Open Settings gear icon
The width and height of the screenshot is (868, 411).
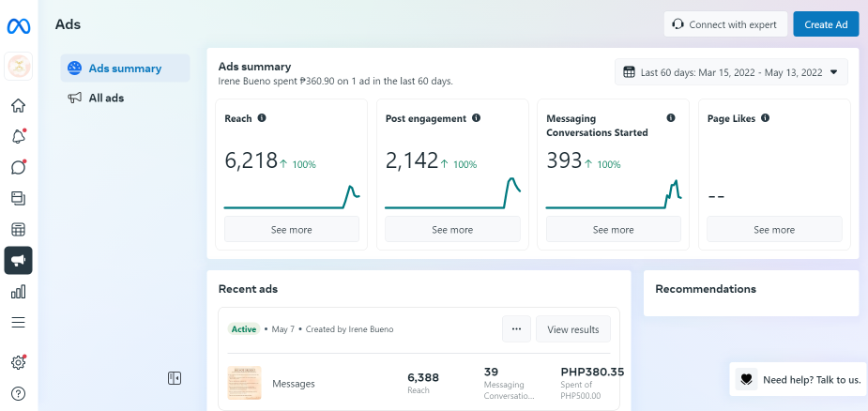[18, 362]
